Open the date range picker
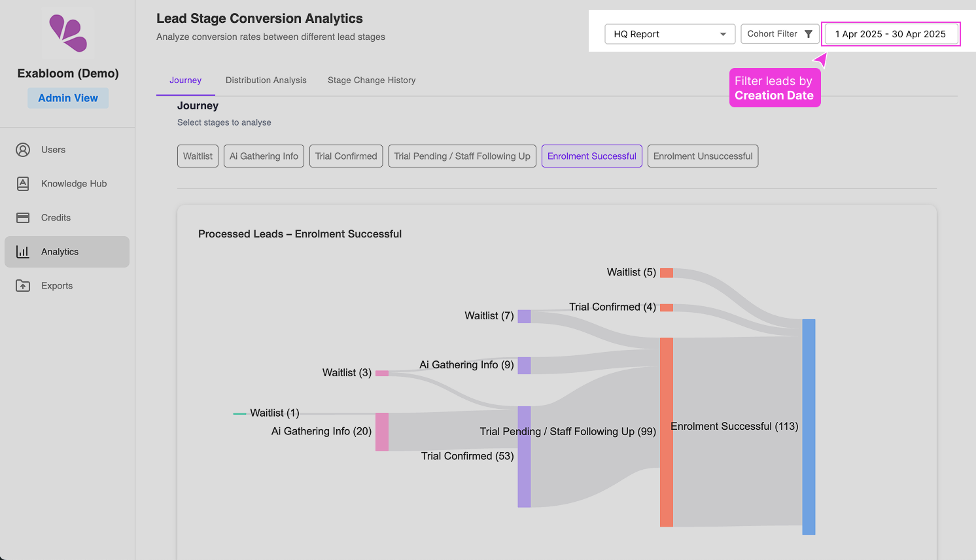976x560 pixels. 890,34
